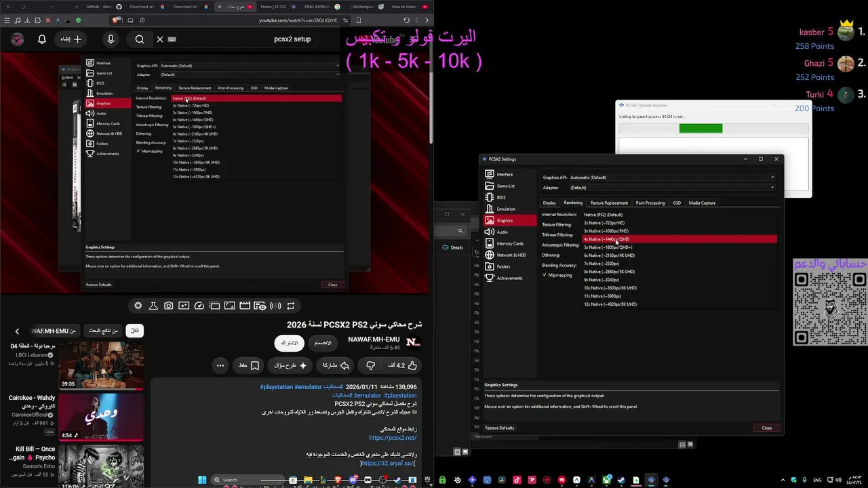Open Interface category in PCSX2 Settings window
Screen dimensions: 868x488
coord(510,174)
